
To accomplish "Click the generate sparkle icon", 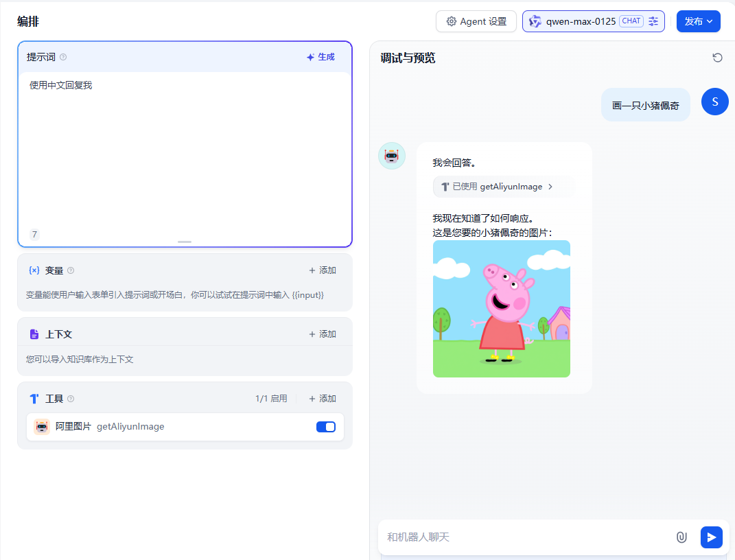I will (310, 57).
